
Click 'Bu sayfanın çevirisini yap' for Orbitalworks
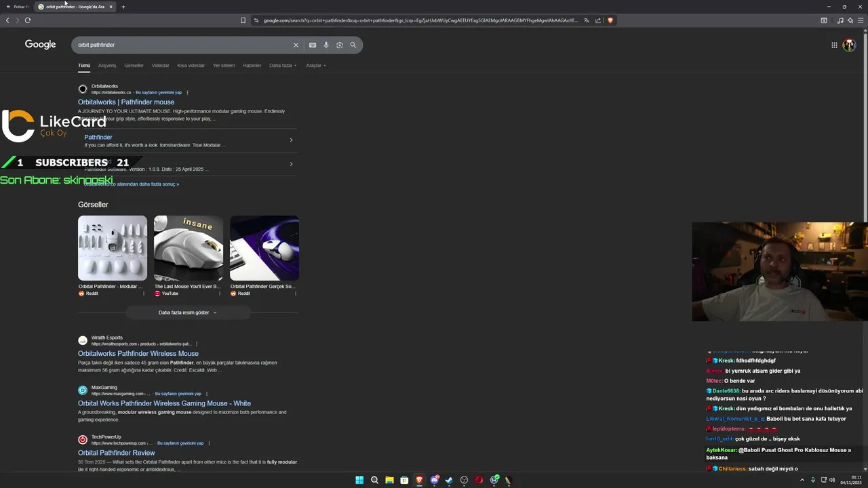coord(159,92)
